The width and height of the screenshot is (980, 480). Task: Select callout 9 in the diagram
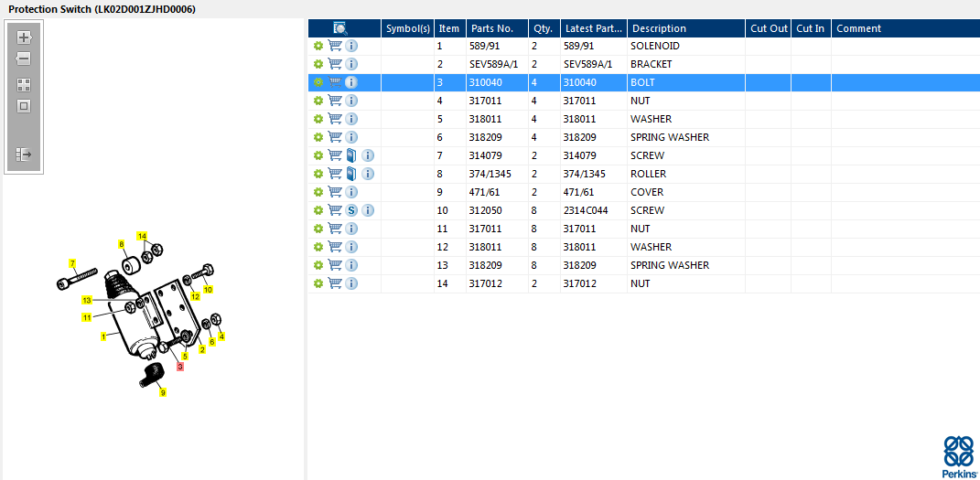(x=163, y=392)
